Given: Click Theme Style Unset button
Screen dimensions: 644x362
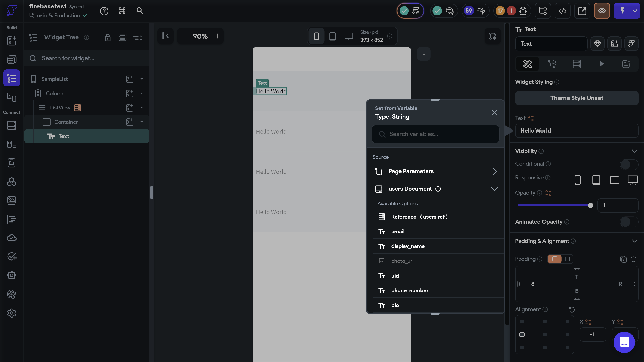Looking at the screenshot, I should tap(576, 98).
